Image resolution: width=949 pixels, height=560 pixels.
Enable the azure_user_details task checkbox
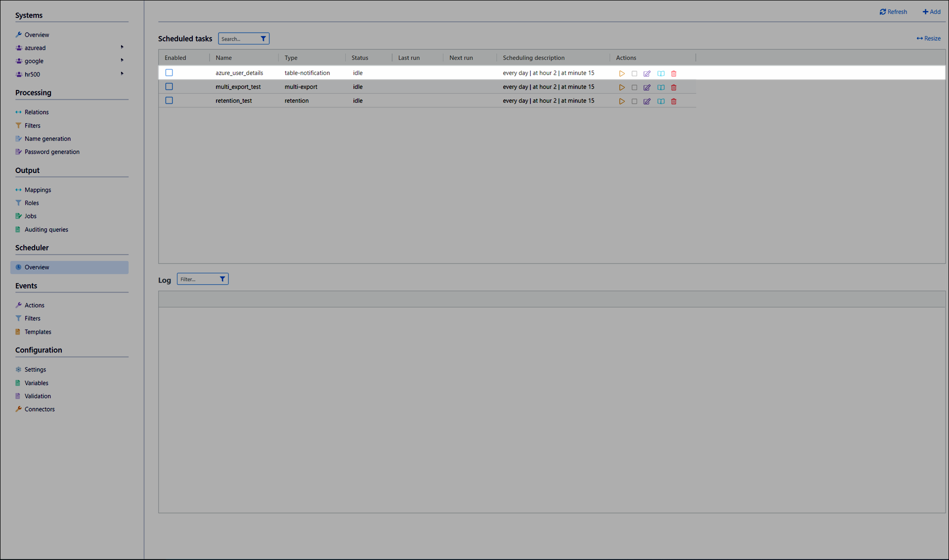click(169, 73)
